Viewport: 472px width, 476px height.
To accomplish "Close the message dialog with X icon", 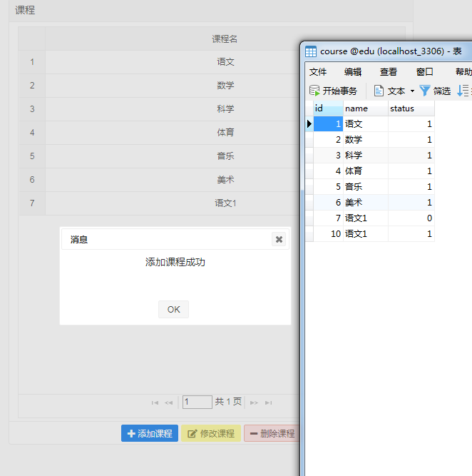I will click(x=279, y=240).
